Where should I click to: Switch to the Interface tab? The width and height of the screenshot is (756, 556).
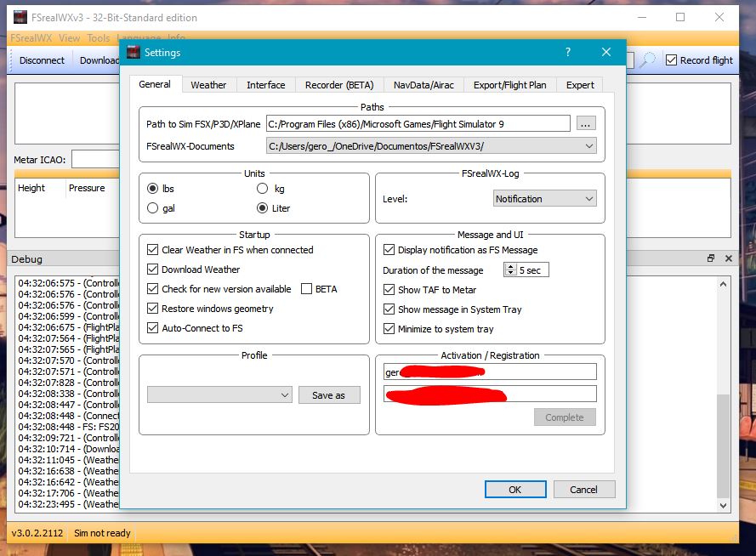click(265, 85)
